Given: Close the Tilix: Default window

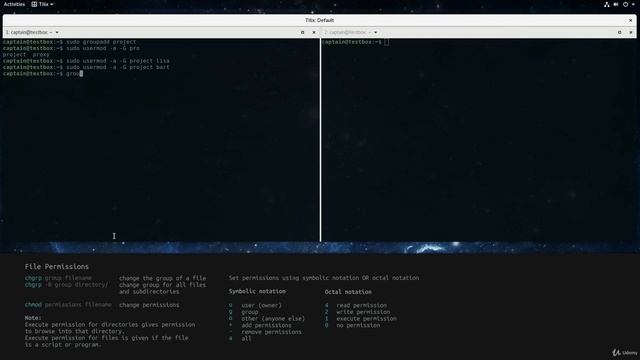Looking at the screenshot, I should coord(630,20).
